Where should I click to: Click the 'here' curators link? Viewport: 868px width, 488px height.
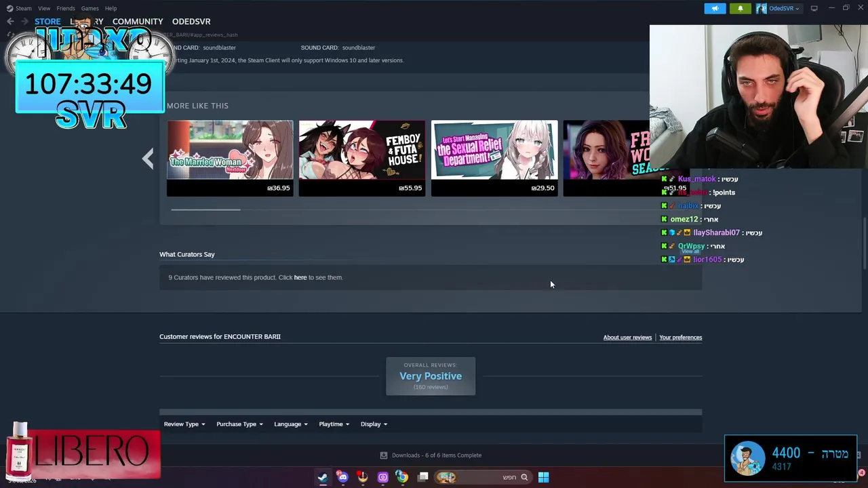click(x=300, y=277)
